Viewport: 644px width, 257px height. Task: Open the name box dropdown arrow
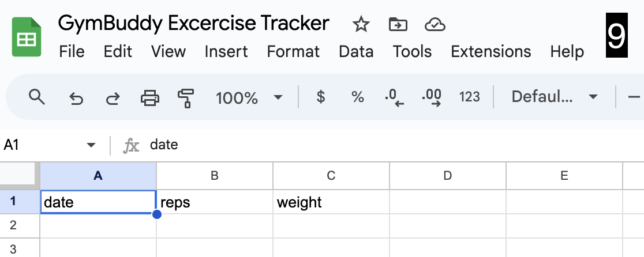pos(91,145)
